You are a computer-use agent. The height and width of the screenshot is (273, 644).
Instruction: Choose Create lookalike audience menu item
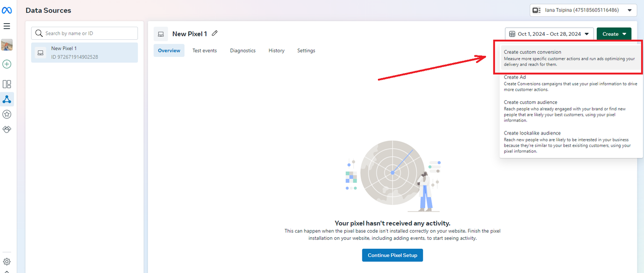pos(571,142)
